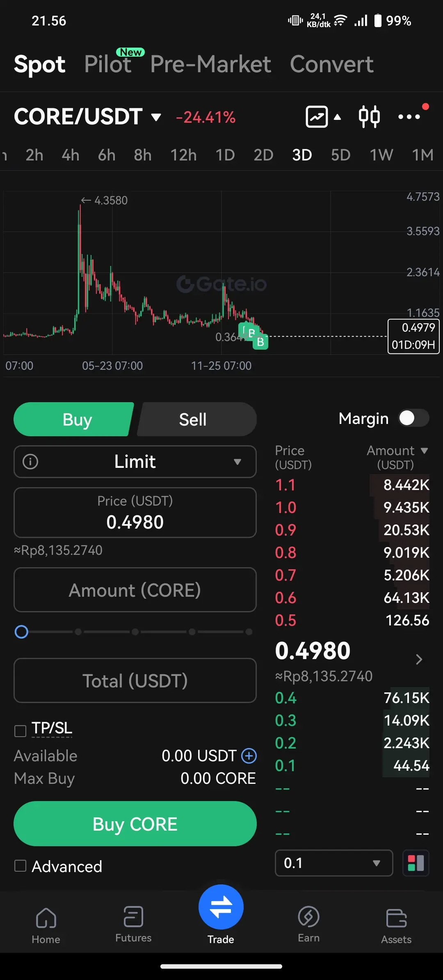The image size is (443, 980).
Task: Switch order book layout icon
Action: tap(416, 863)
